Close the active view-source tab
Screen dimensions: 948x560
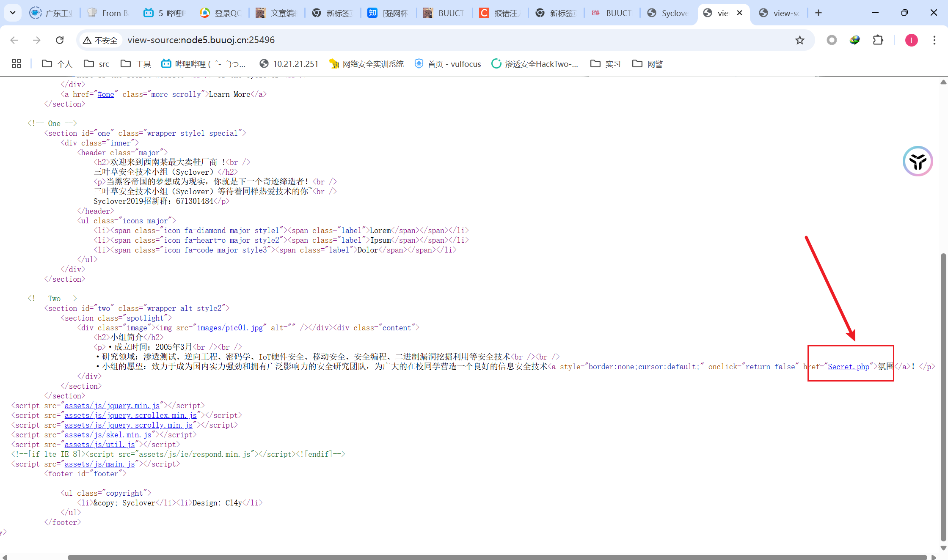pos(739,13)
